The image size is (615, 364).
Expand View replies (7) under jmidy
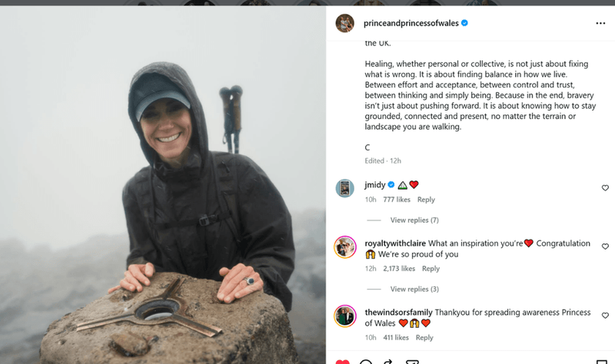coord(414,220)
